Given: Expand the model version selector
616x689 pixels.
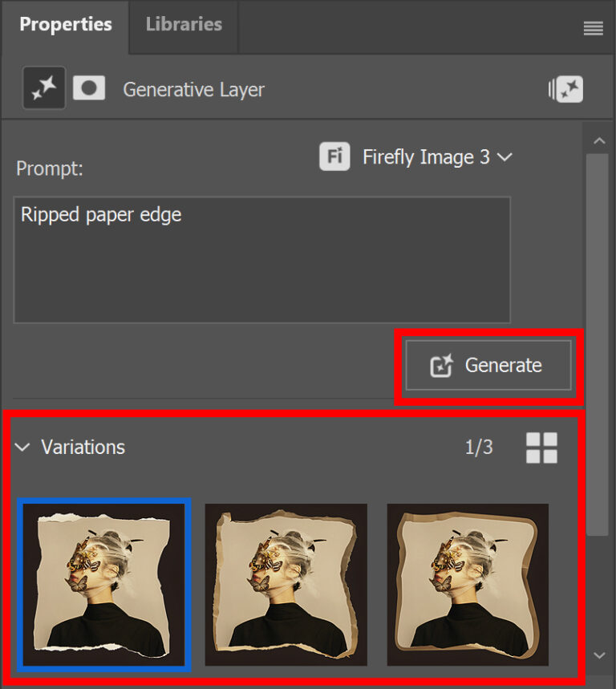Looking at the screenshot, I should (505, 157).
